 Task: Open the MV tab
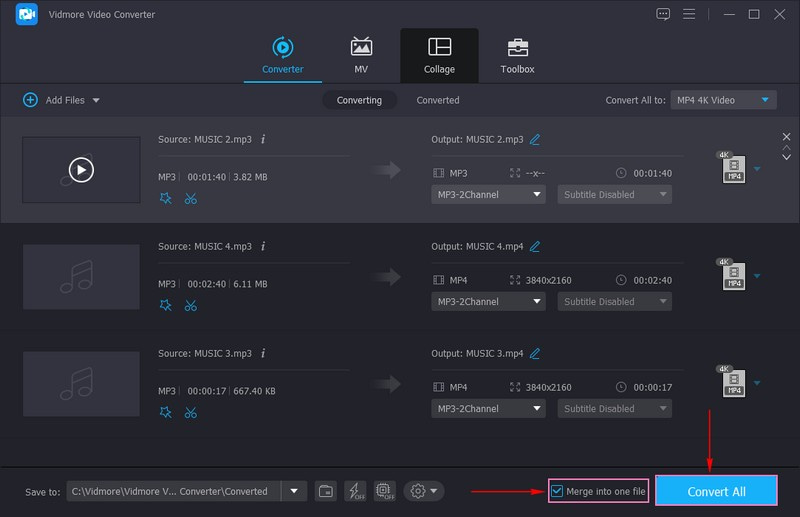click(361, 56)
